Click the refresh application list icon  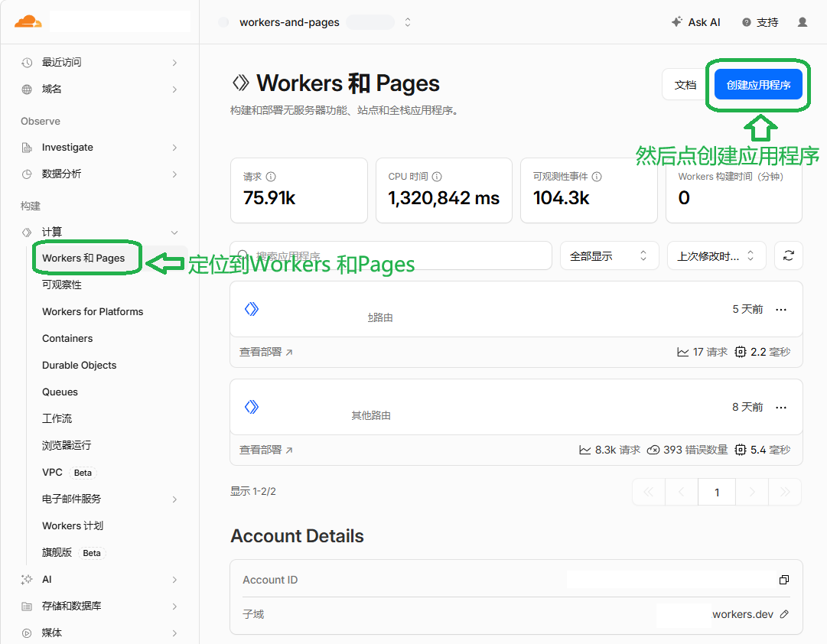tap(789, 255)
